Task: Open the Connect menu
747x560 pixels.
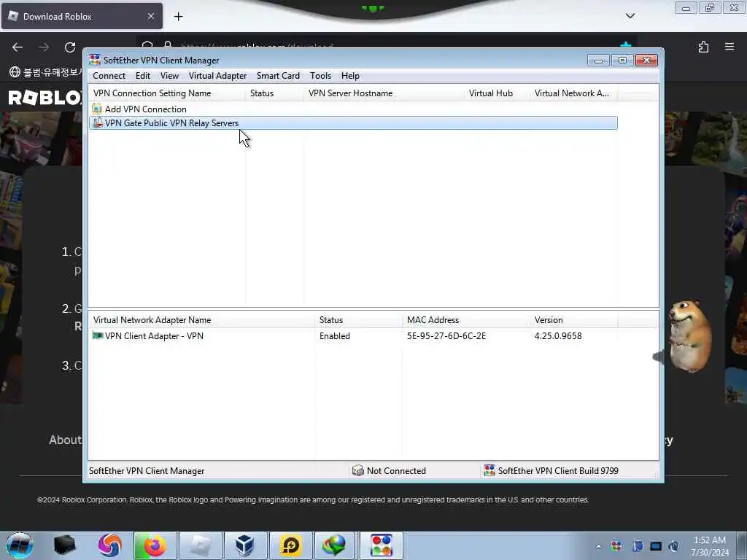Action: pos(109,76)
